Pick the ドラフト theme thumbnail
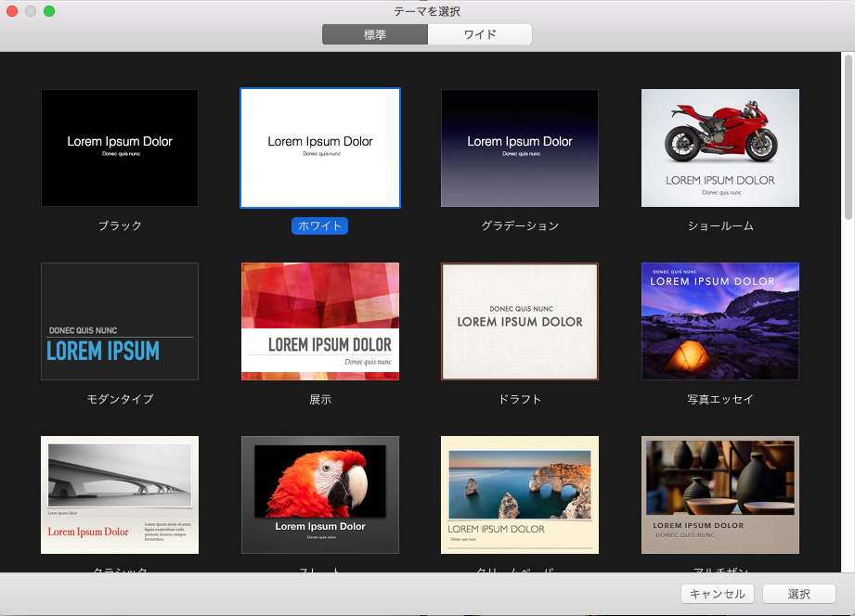The image size is (855, 616). tap(520, 321)
